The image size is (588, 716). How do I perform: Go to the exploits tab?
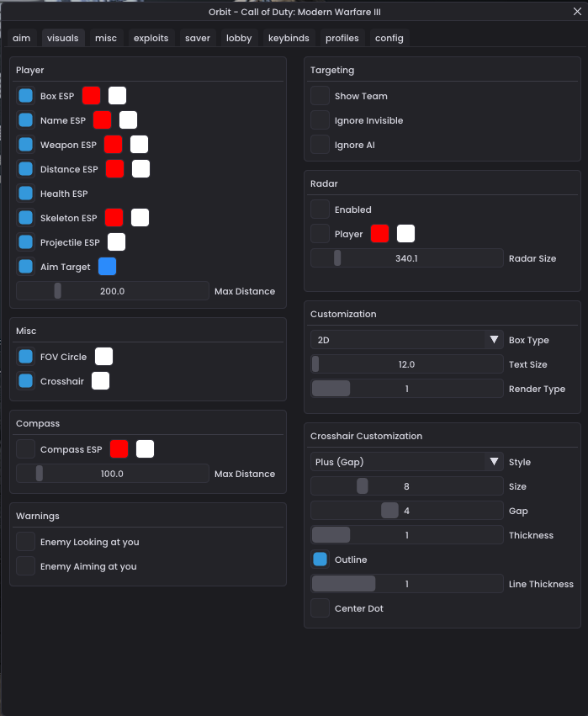[151, 38]
